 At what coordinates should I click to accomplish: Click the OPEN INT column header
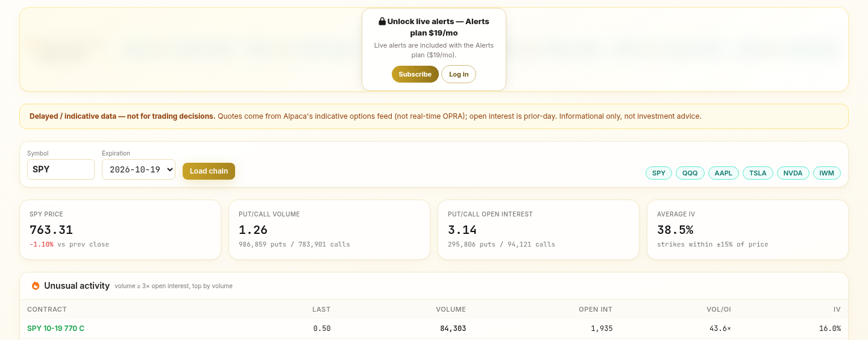click(596, 309)
